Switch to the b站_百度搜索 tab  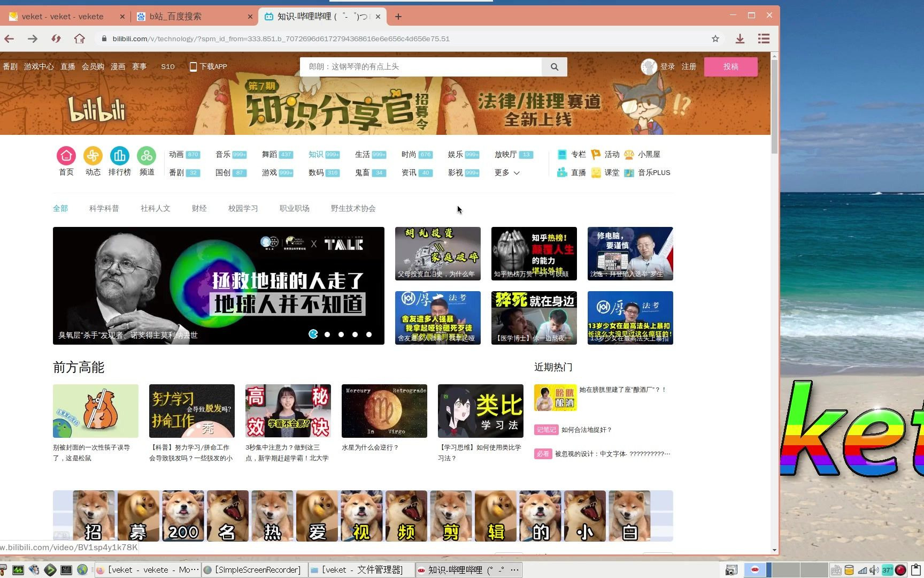coord(195,17)
